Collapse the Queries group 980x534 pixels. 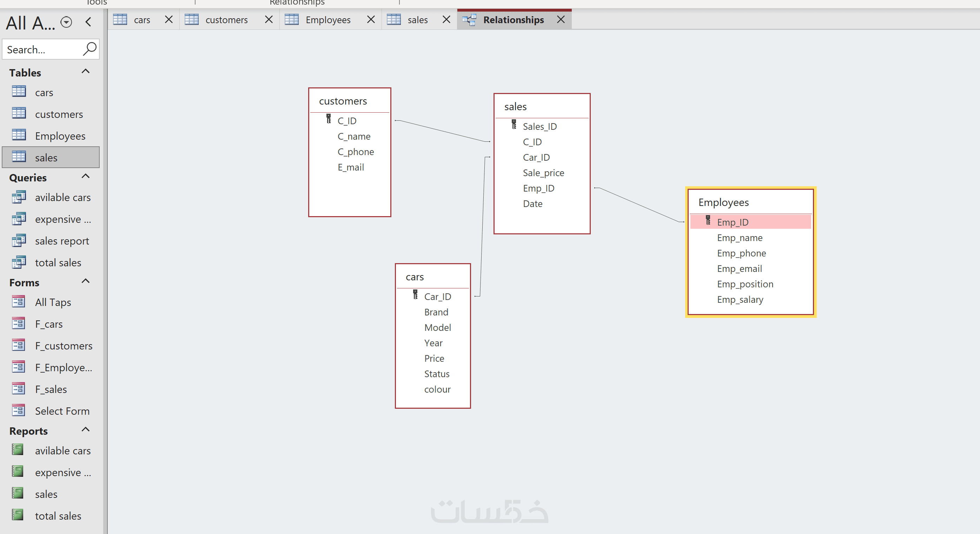pyautogui.click(x=86, y=176)
